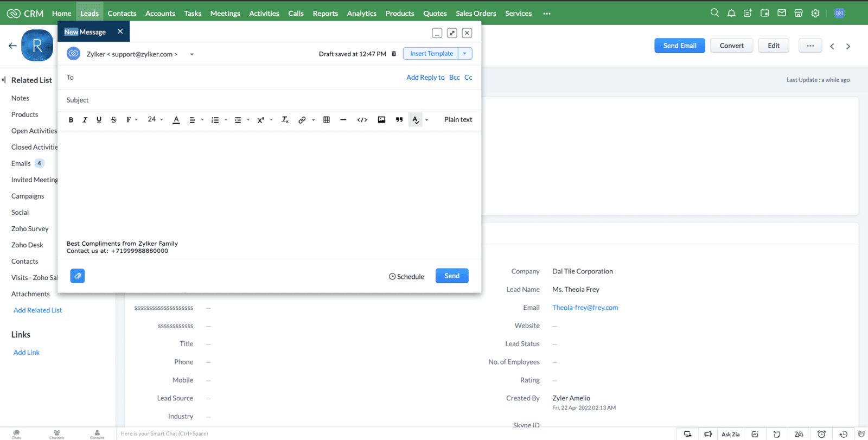Open the font size 24 dropdown
The image size is (868, 440).
155,119
